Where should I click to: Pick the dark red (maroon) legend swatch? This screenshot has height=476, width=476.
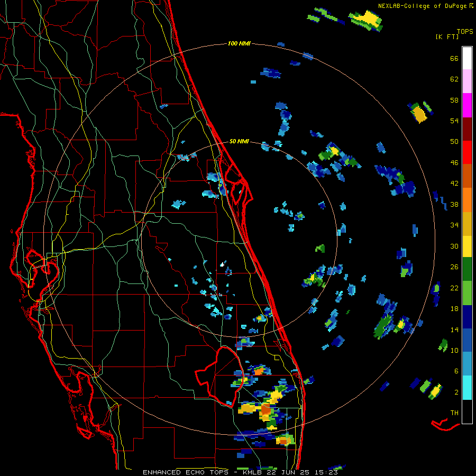(467, 129)
